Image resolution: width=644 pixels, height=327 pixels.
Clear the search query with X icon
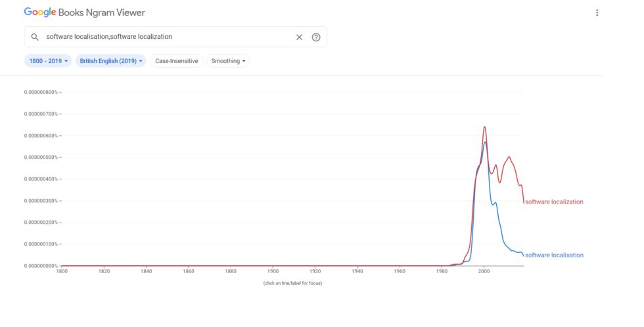click(299, 37)
